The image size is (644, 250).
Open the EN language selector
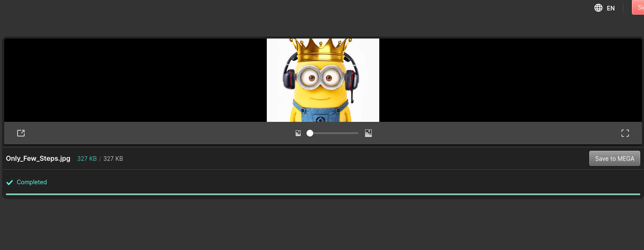tap(611, 8)
